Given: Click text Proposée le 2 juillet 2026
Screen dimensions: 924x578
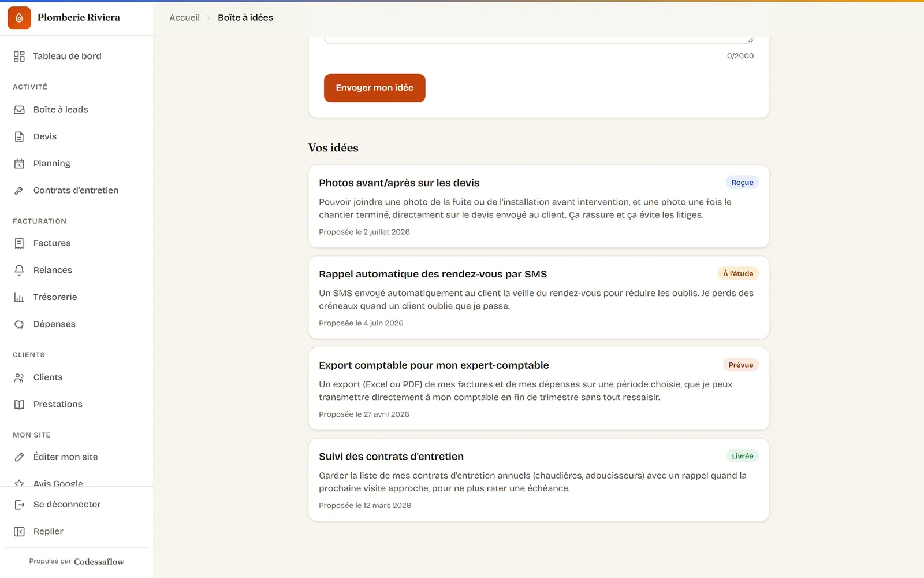Looking at the screenshot, I should click(364, 232).
